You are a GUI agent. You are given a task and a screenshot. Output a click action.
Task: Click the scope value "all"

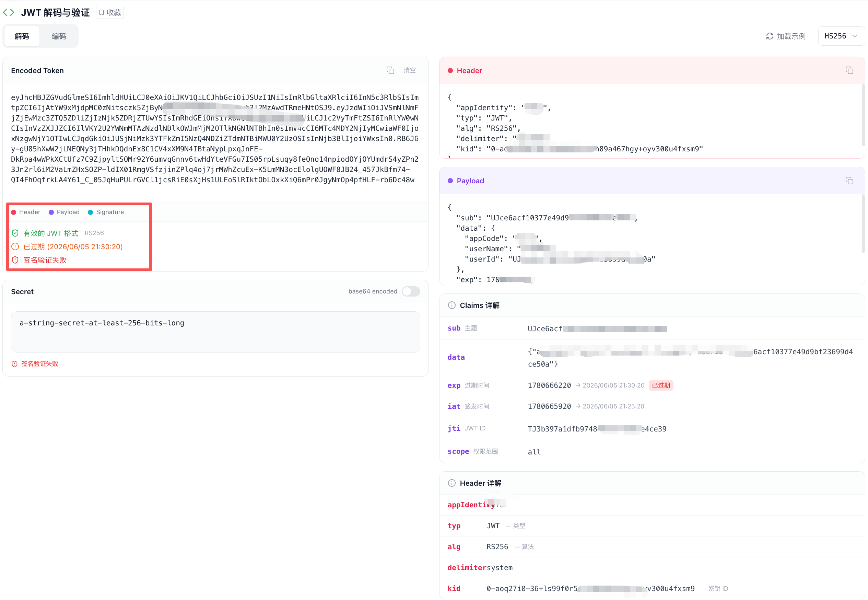pos(534,452)
